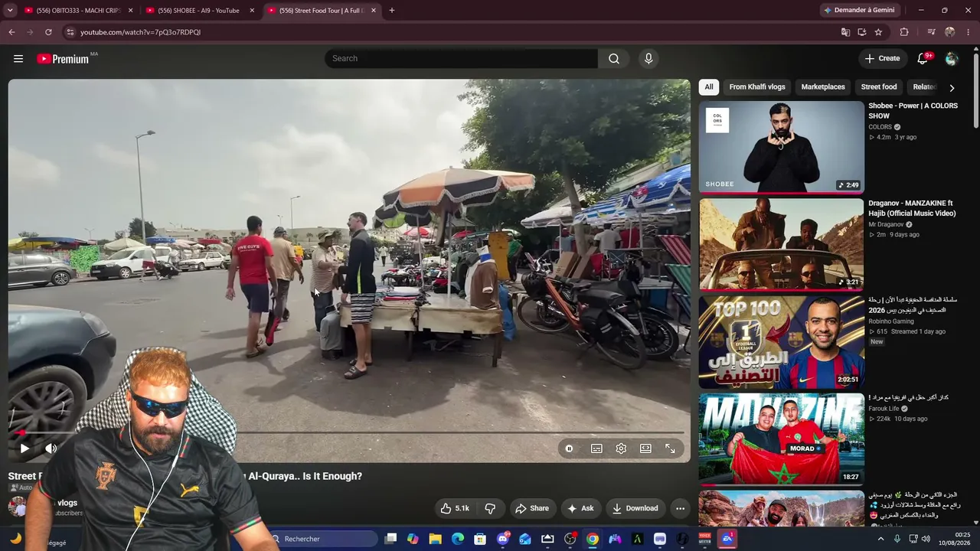Enter full screen mode
This screenshot has width=980, height=551.
click(670, 448)
